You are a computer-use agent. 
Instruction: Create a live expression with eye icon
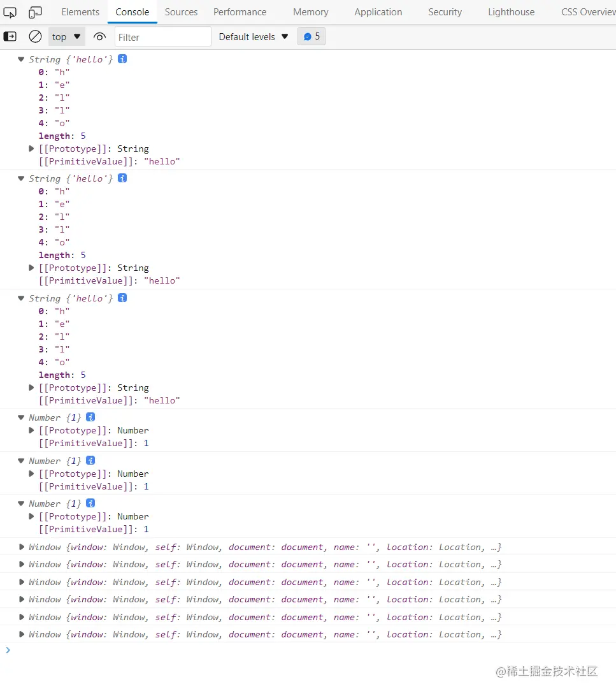[100, 37]
